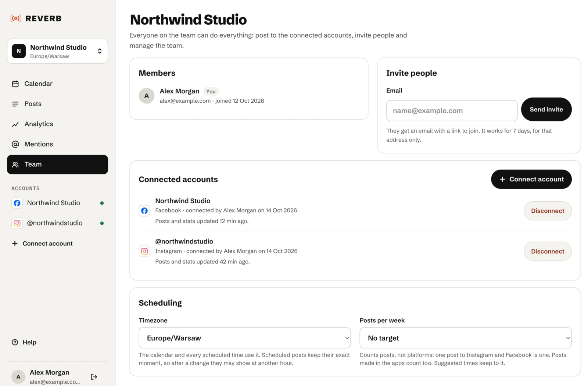
Task: Disconnect the @northwindstudio Instagram account
Action: tap(548, 251)
